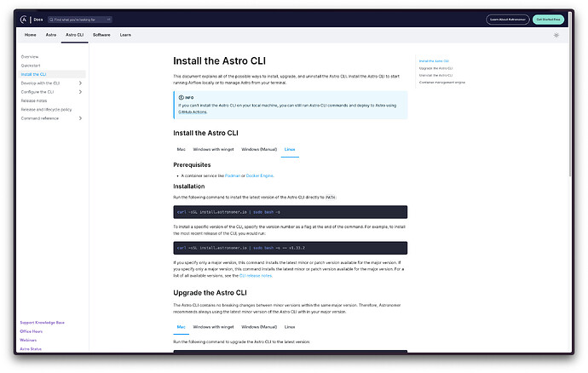Screen dimensions: 588x373
Task: Click the Prerequisites heading
Action: point(192,165)
